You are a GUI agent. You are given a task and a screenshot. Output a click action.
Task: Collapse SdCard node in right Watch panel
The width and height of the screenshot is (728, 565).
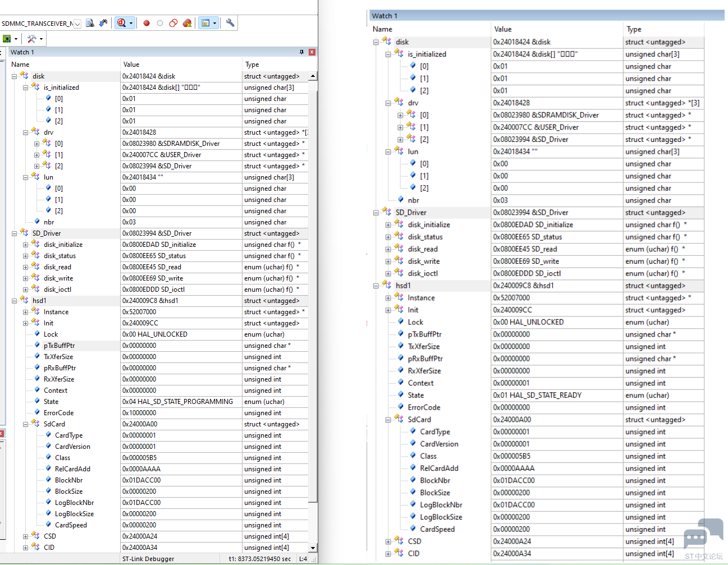[x=388, y=420]
